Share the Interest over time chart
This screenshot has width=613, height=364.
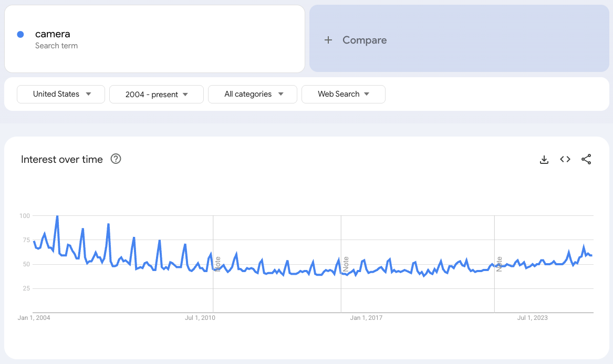586,159
